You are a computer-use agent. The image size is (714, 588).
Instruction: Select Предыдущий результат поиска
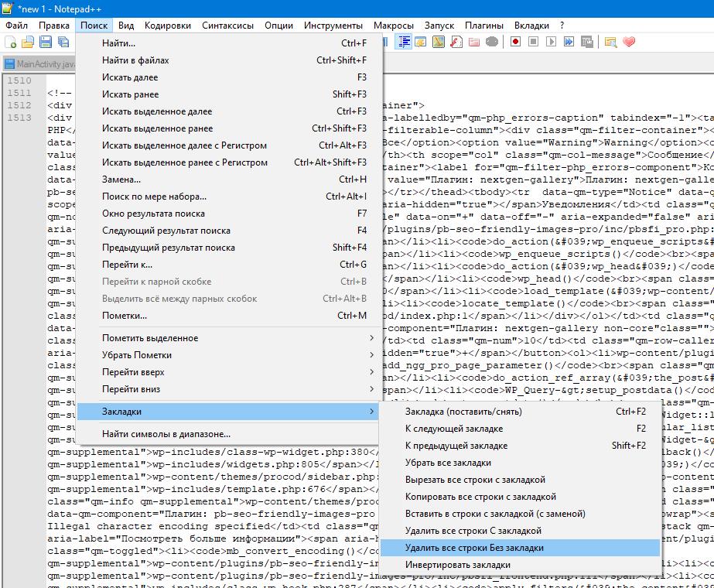pyautogui.click(x=229, y=248)
